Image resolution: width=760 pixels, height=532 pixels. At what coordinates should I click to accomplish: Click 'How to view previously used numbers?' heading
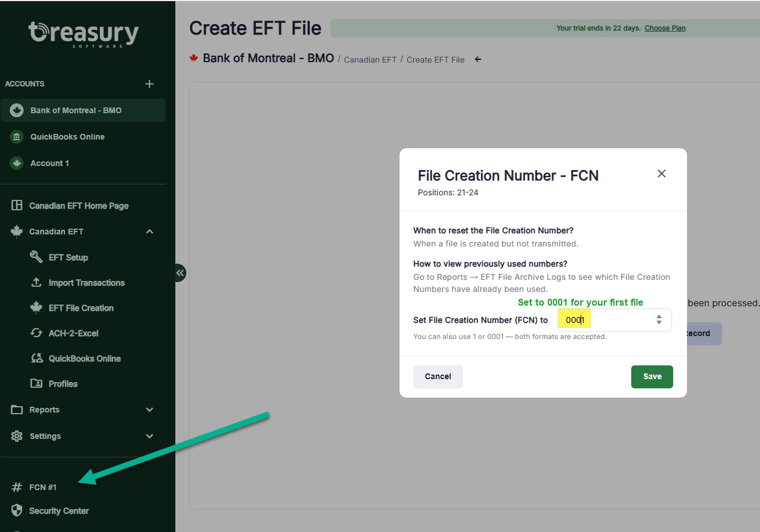[490, 264]
